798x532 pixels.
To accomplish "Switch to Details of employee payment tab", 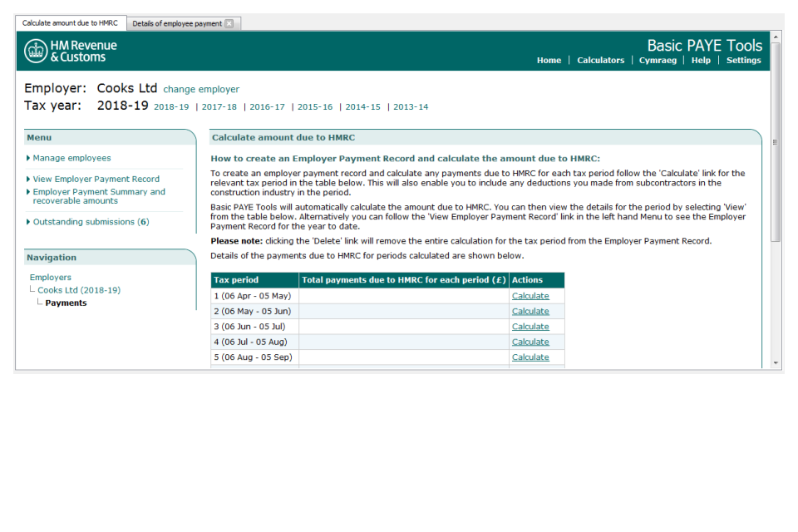I will tap(177, 23).
